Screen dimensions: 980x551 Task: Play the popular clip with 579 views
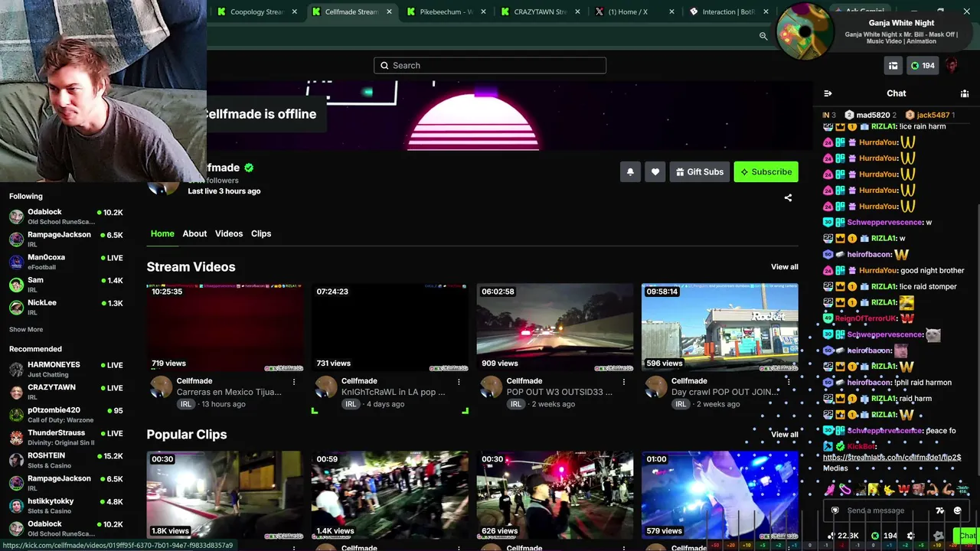tap(720, 495)
